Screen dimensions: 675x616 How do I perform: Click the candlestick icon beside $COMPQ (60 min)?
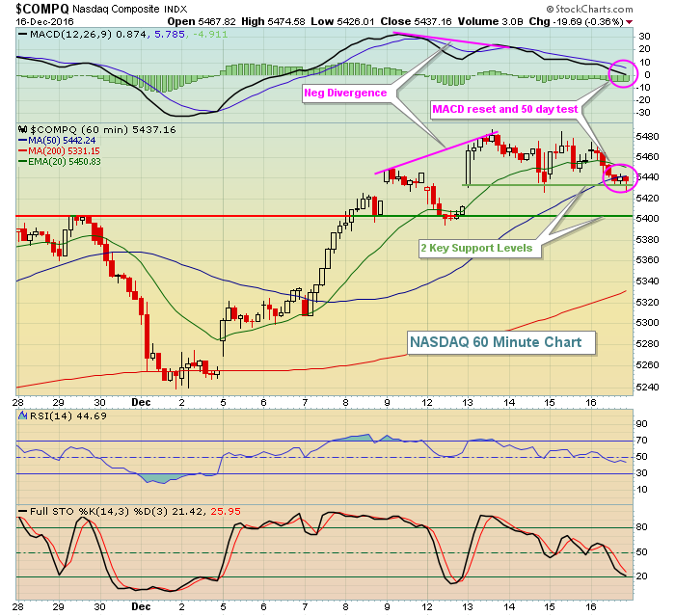[23, 129]
